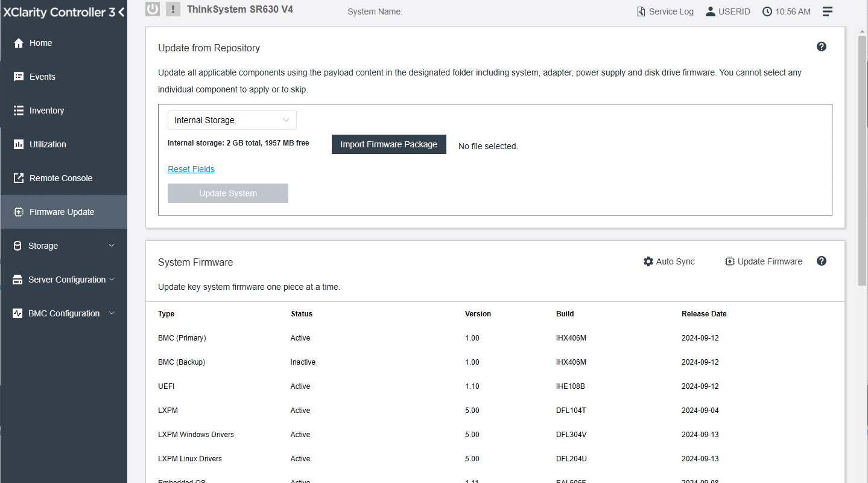Select Firmware Update in the sidebar
Screen dimensions: 868x483
pyautogui.click(x=63, y=212)
